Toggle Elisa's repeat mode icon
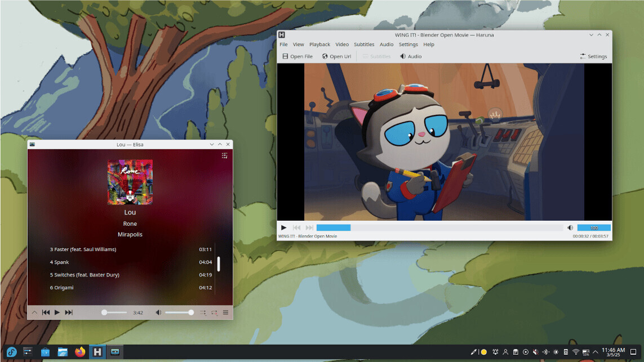The height and width of the screenshot is (362, 644). 214,312
